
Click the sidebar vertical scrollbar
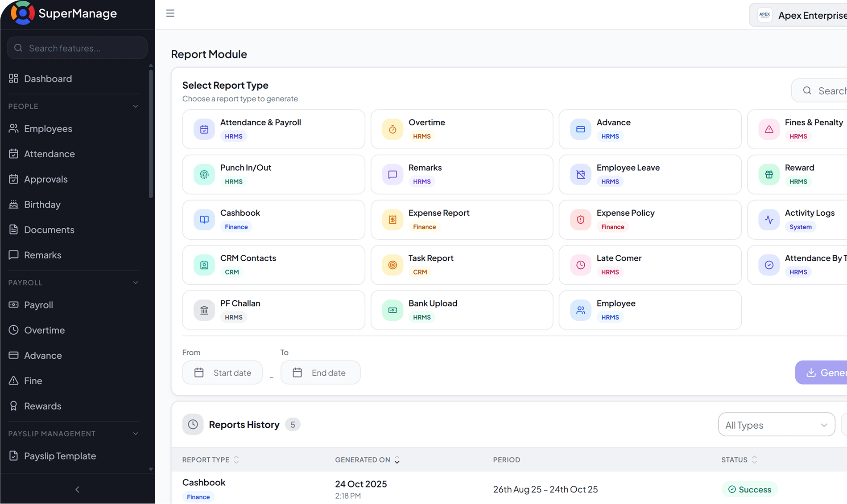(151, 134)
